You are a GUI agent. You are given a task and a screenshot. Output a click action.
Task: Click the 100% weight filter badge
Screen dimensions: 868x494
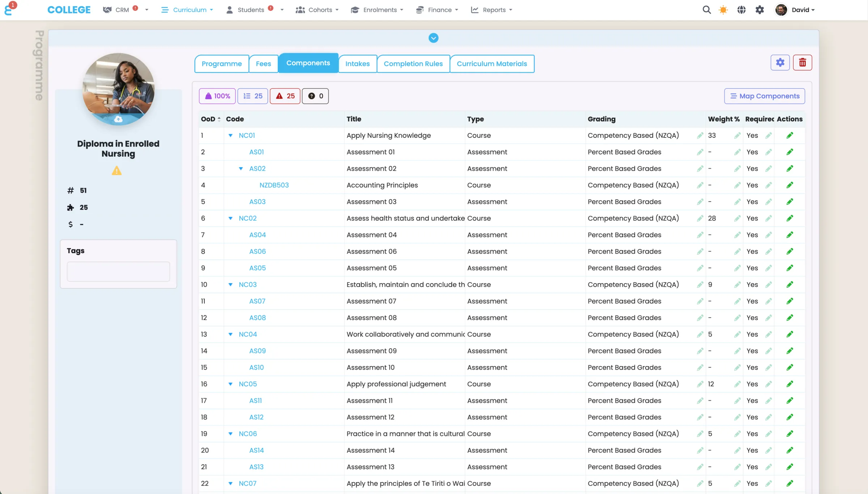coord(217,96)
